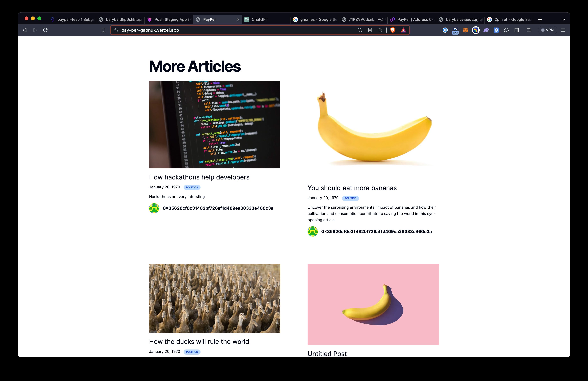The image size is (588, 381).
Task: Reload the current page
Action: pos(45,30)
